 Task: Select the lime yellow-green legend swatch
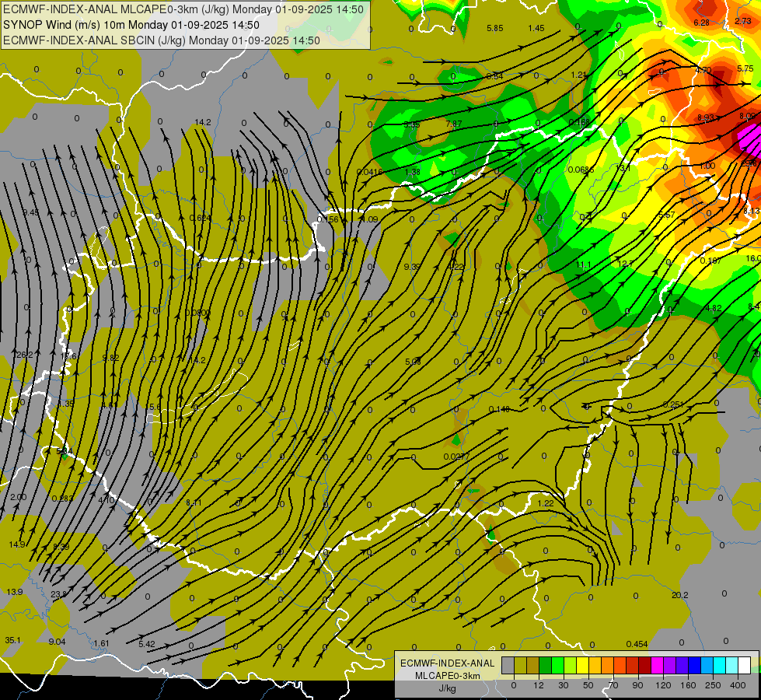coord(570,665)
